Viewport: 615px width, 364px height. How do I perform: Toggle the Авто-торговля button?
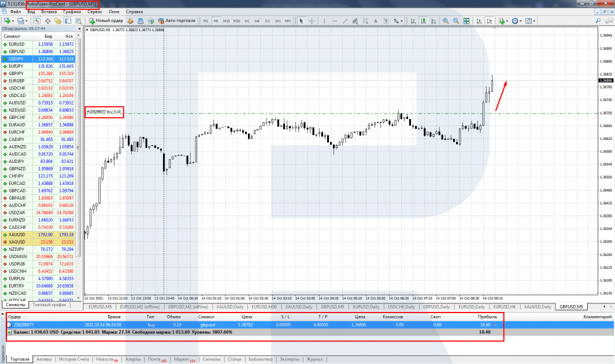(176, 21)
